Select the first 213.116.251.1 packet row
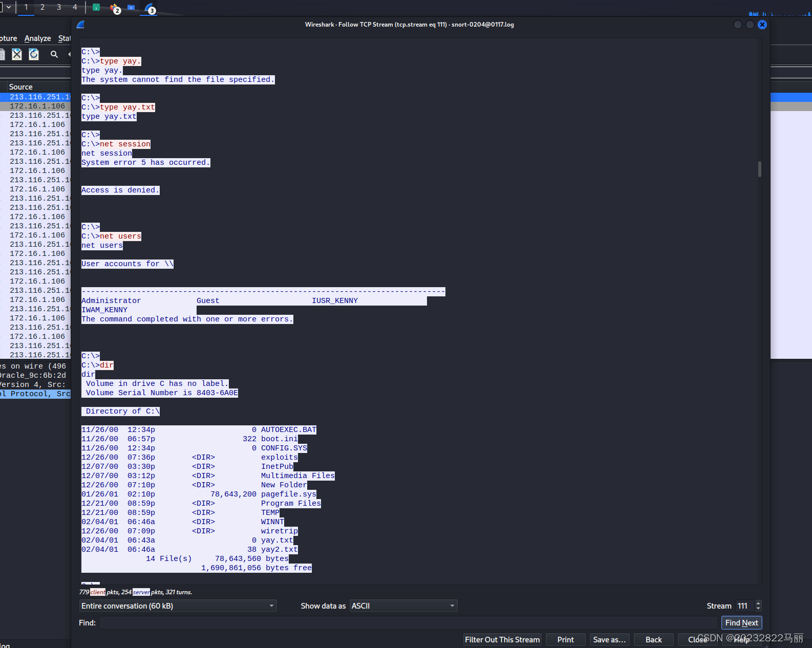Viewport: 812px width, 648px height. tap(36, 97)
